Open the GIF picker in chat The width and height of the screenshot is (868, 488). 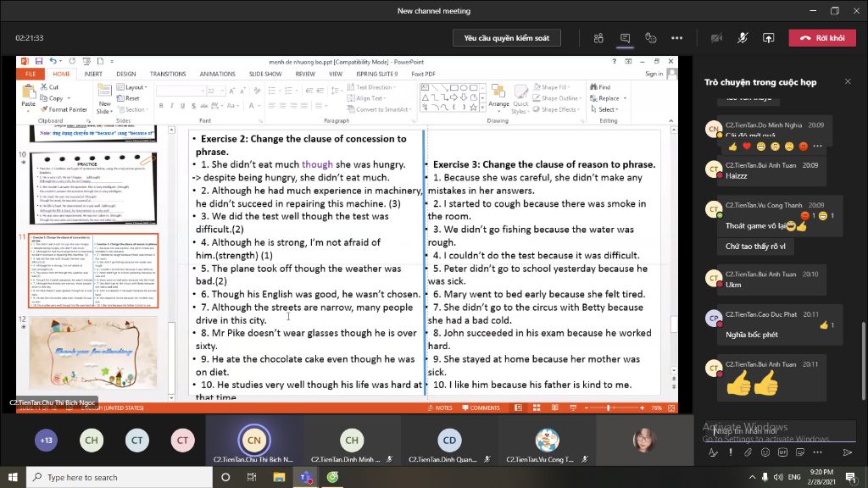(782, 452)
